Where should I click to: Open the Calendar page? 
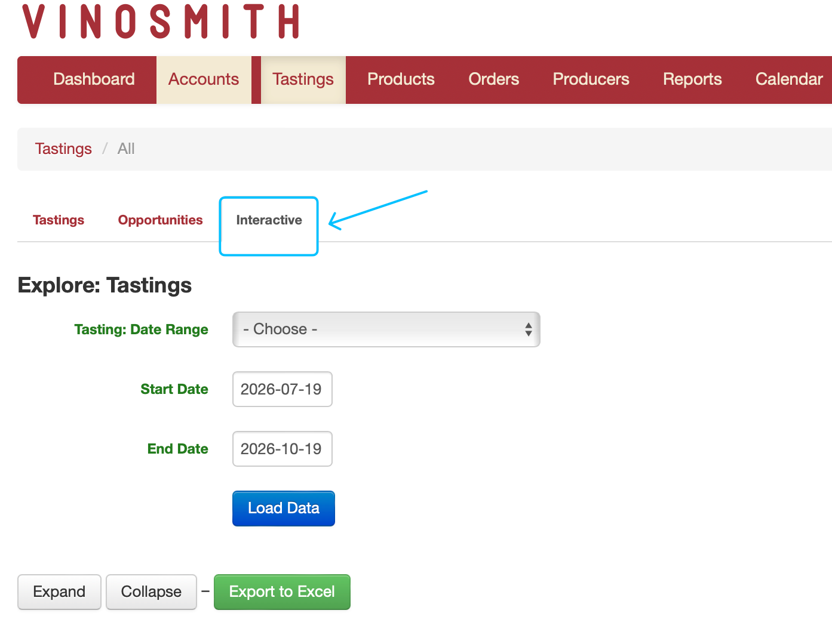[789, 79]
